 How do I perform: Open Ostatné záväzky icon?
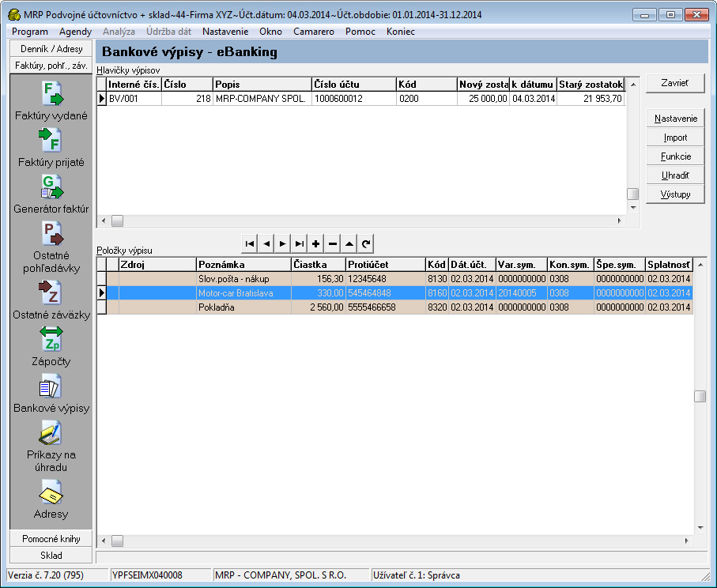(51, 292)
